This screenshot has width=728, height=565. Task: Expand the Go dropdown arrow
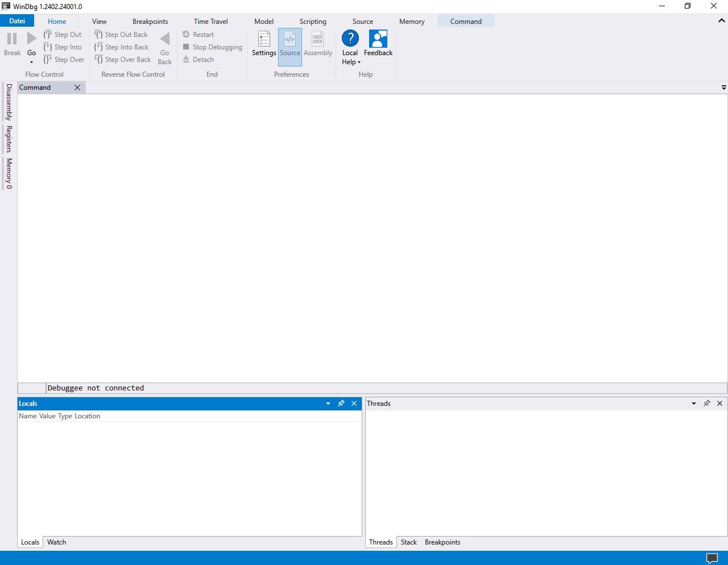tap(31, 62)
